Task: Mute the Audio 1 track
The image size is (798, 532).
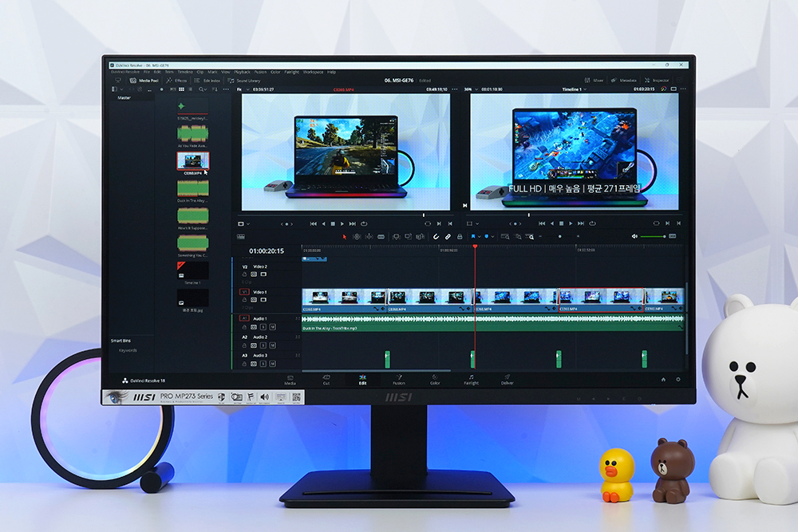Action: [273, 326]
